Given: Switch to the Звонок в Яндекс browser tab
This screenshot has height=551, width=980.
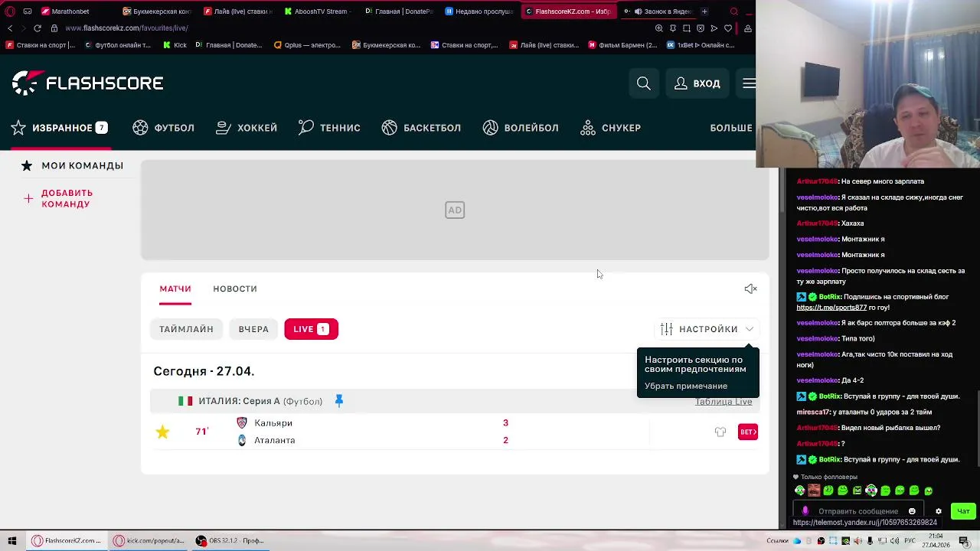Looking at the screenshot, I should click(658, 11).
